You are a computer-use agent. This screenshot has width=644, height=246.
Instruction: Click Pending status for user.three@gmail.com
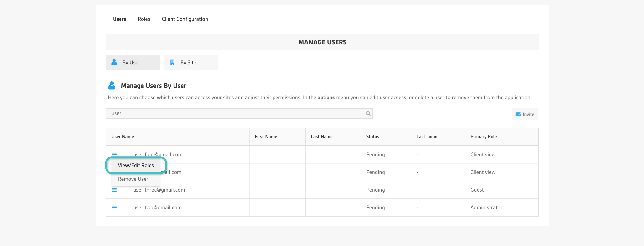(376, 190)
